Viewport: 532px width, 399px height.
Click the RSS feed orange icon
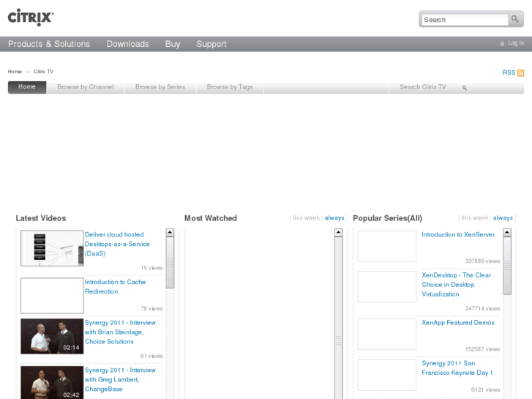coord(520,73)
